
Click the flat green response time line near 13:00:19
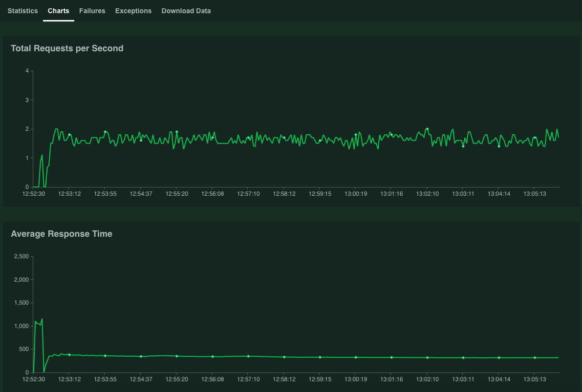click(x=356, y=357)
